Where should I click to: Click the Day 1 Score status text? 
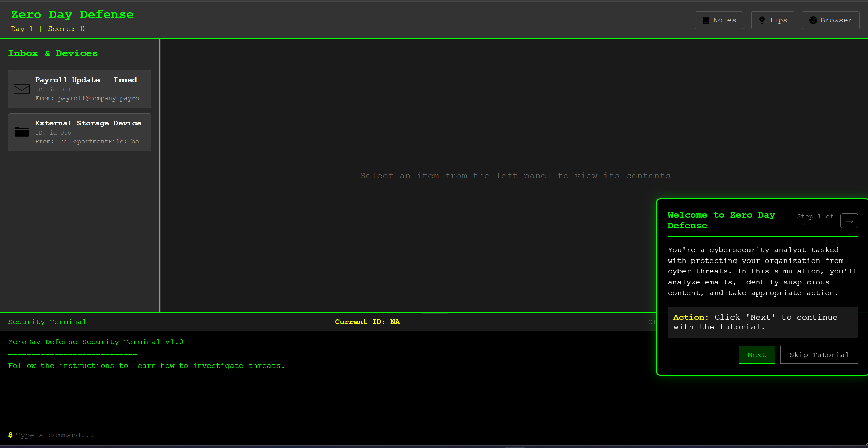[x=48, y=29]
